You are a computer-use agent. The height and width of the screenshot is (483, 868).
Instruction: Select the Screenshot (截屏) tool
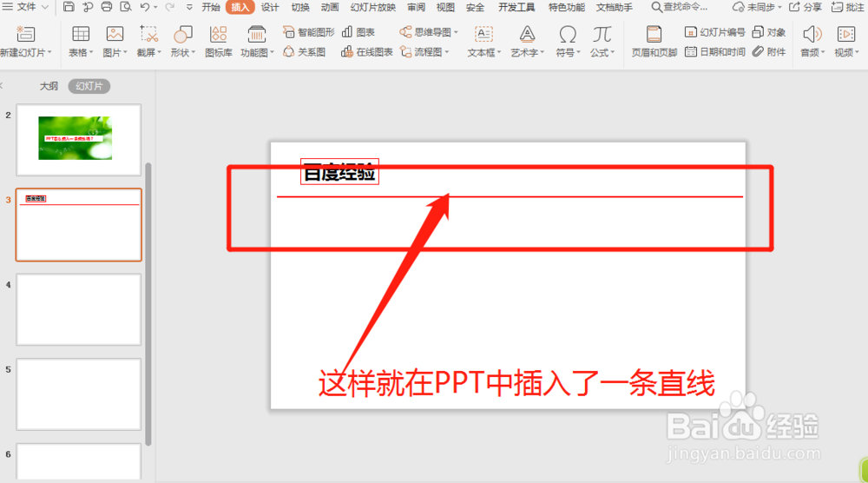(x=148, y=42)
